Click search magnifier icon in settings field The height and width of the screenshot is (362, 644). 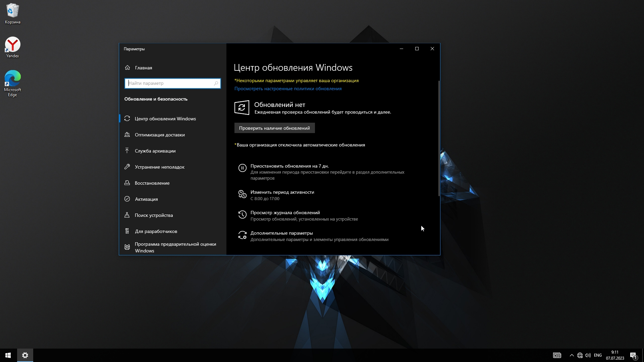(216, 83)
